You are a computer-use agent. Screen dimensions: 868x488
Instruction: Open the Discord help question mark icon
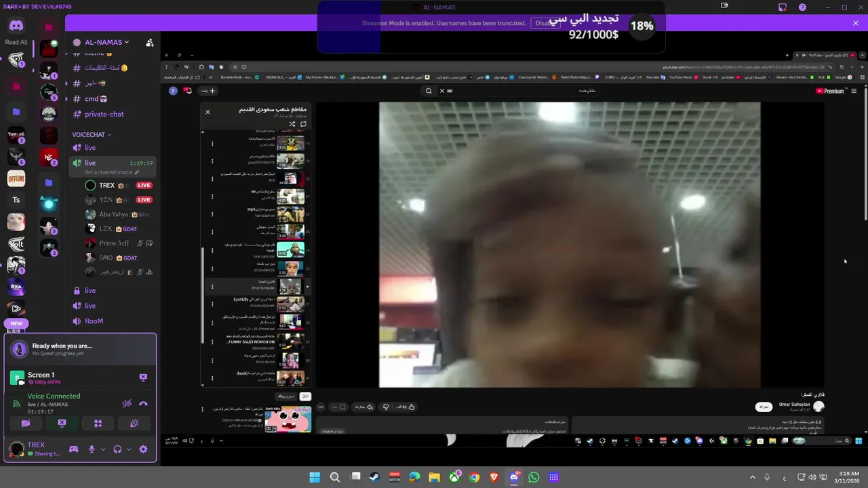802,7
